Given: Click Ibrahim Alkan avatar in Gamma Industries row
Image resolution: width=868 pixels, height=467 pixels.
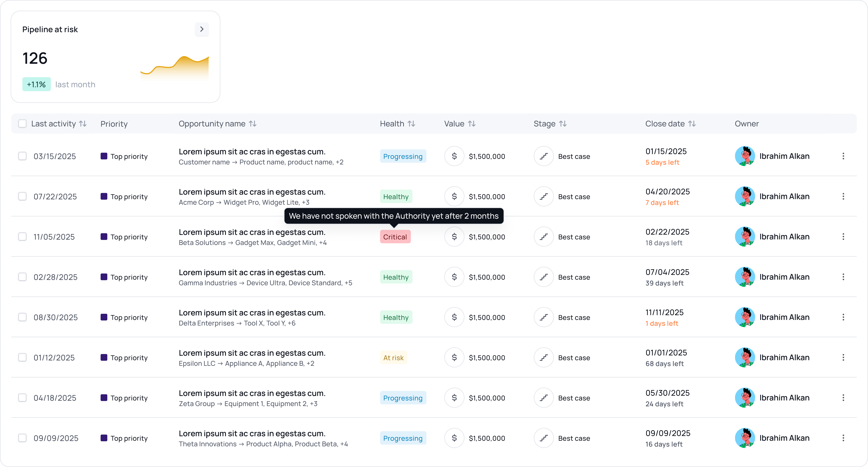Looking at the screenshot, I should point(744,277).
